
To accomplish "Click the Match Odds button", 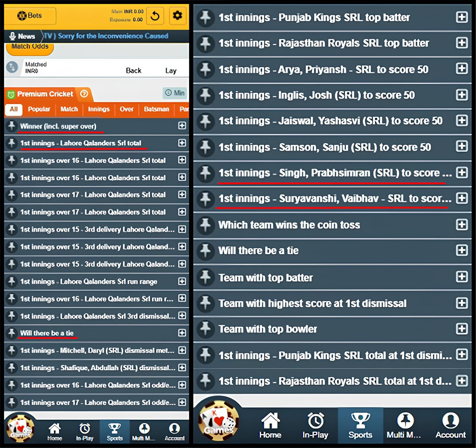I will [30, 47].
